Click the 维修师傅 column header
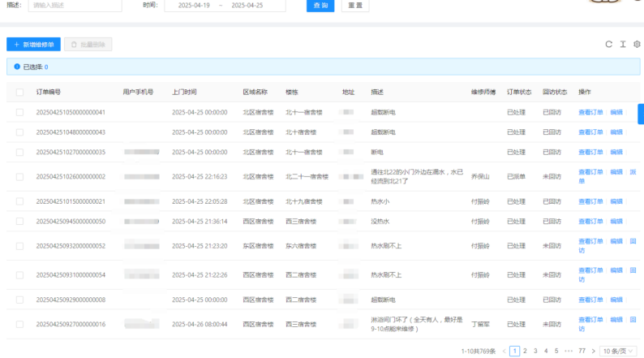 tap(483, 92)
